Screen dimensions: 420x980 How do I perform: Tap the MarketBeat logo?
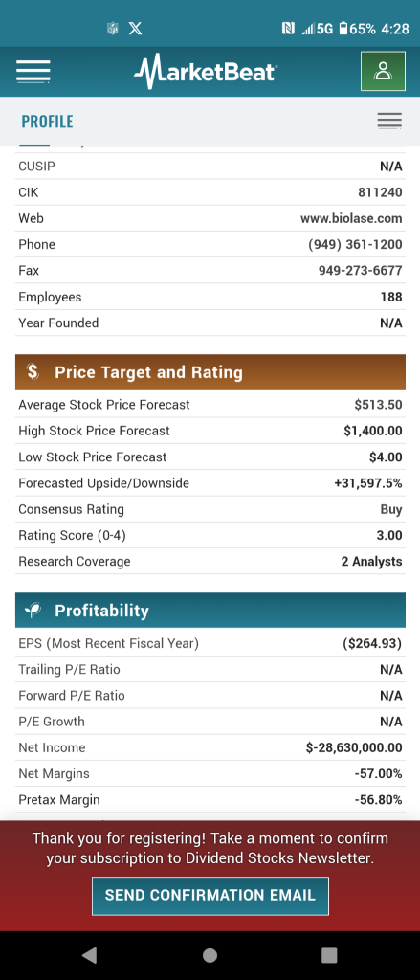coord(205,71)
